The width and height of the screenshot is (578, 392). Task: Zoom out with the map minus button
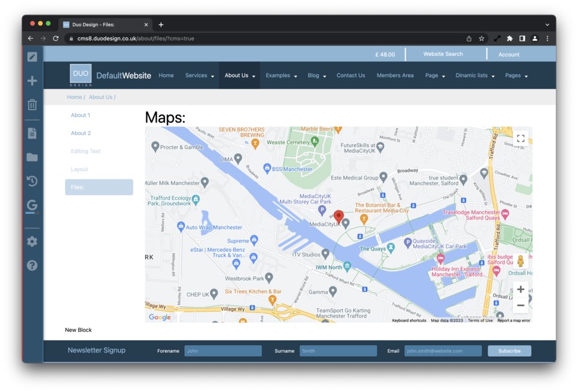(520, 305)
